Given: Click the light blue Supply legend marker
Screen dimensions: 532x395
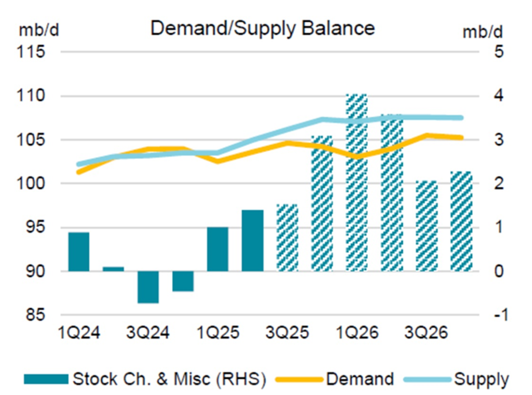Looking at the screenshot, I should [427, 379].
